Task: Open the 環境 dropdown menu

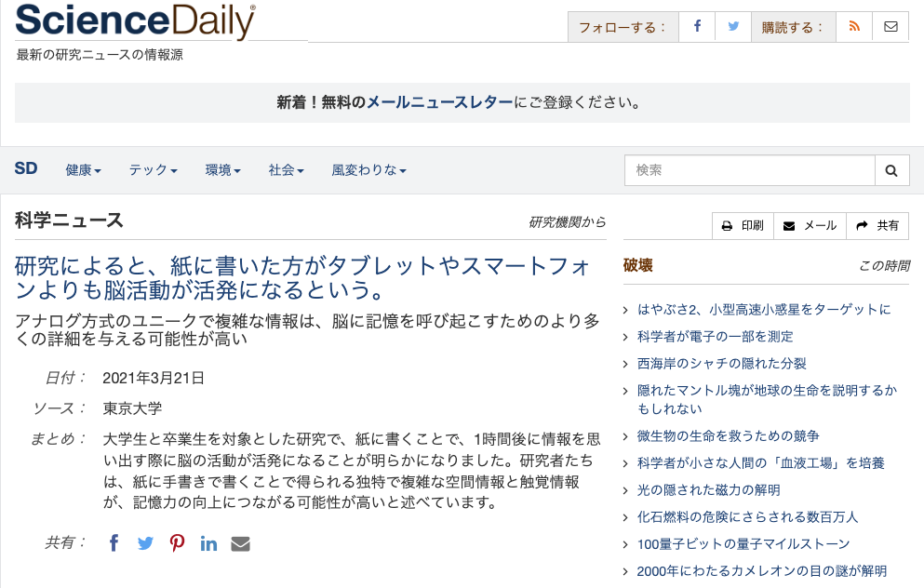Action: point(222,170)
